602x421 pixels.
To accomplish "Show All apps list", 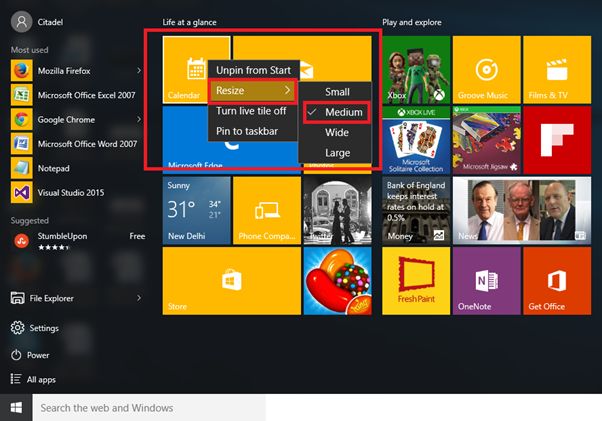I will pyautogui.click(x=33, y=380).
